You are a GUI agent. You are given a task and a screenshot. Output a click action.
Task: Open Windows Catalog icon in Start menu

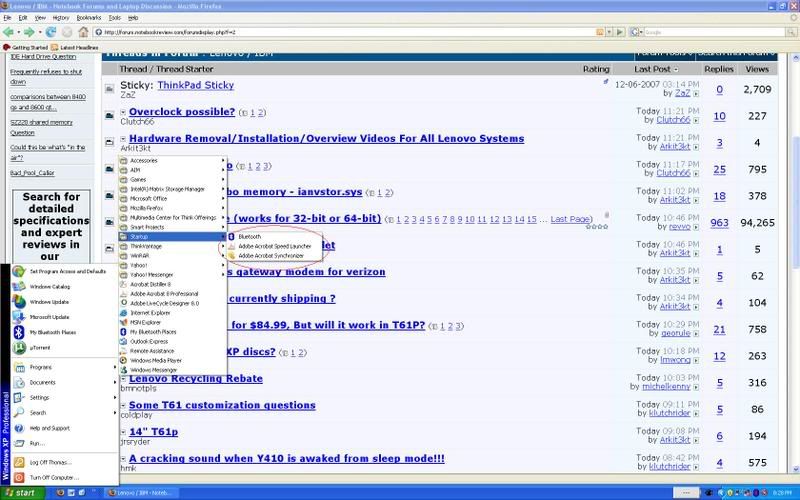coord(19,287)
